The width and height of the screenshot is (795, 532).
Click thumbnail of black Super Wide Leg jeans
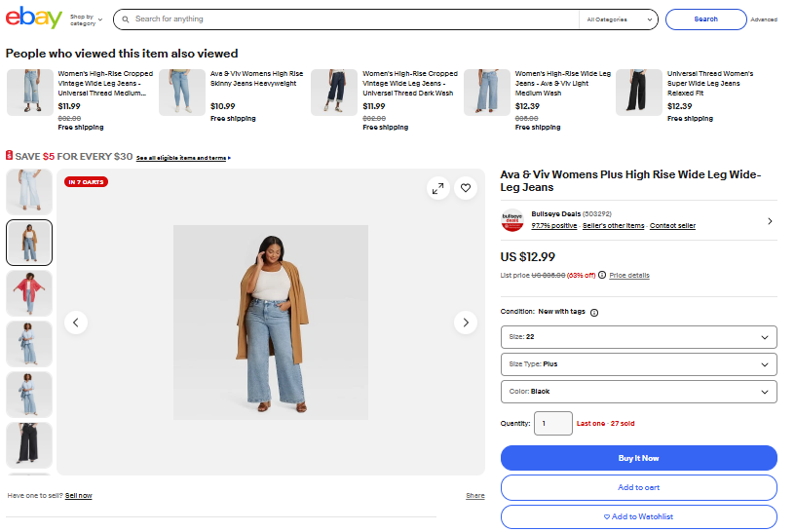click(x=639, y=93)
